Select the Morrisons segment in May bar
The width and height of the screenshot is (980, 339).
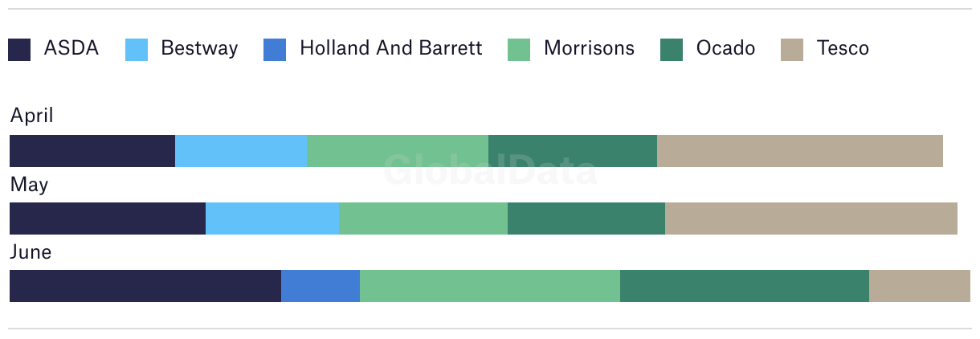point(423,219)
